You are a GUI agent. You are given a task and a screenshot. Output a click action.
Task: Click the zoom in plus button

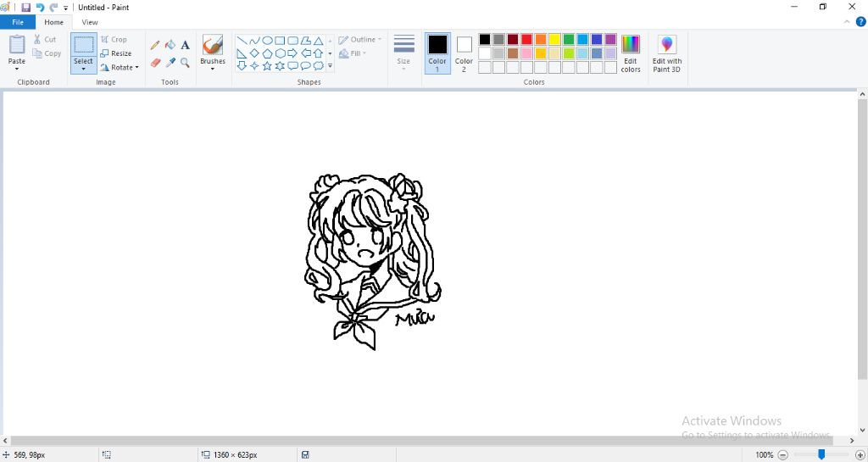(x=860, y=455)
